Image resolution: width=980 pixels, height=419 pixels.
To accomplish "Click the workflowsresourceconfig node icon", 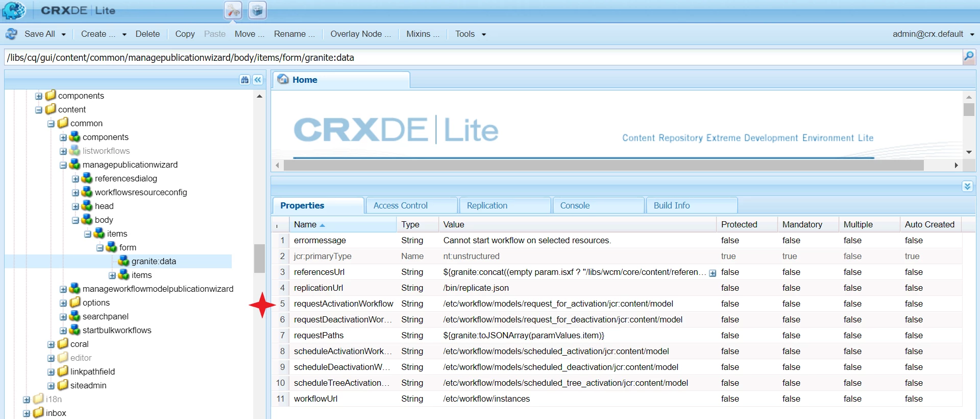I will (87, 192).
